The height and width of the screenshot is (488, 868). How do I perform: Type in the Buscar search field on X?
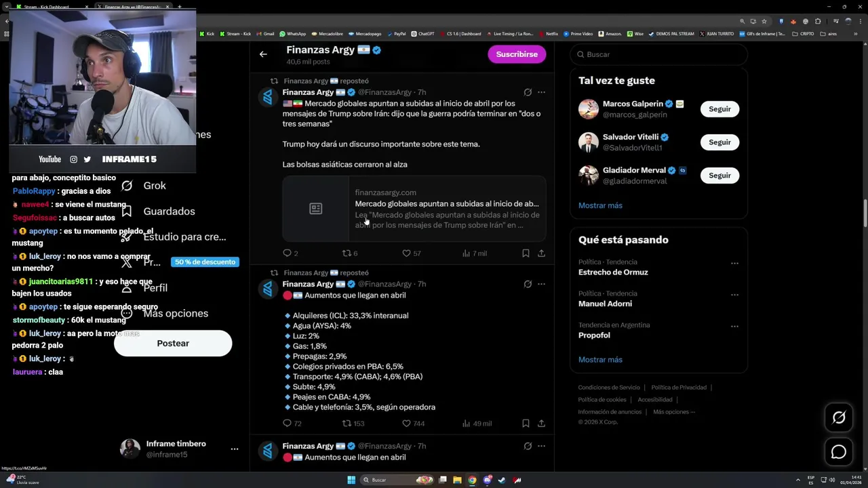[x=658, y=54]
